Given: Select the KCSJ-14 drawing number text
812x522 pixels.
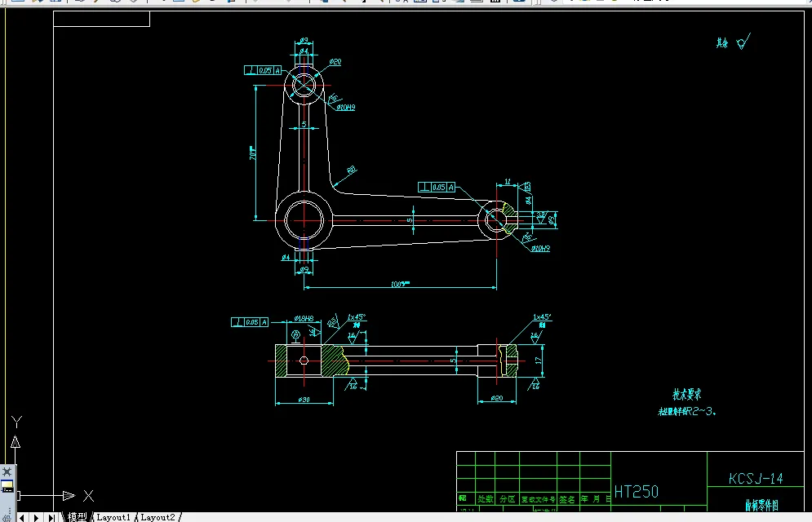Looking at the screenshot, I should (756, 479).
